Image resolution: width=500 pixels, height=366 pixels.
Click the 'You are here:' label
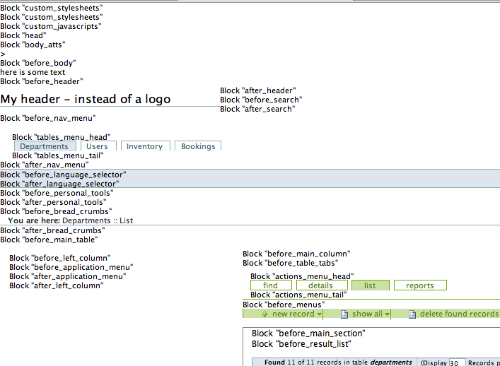tap(34, 221)
